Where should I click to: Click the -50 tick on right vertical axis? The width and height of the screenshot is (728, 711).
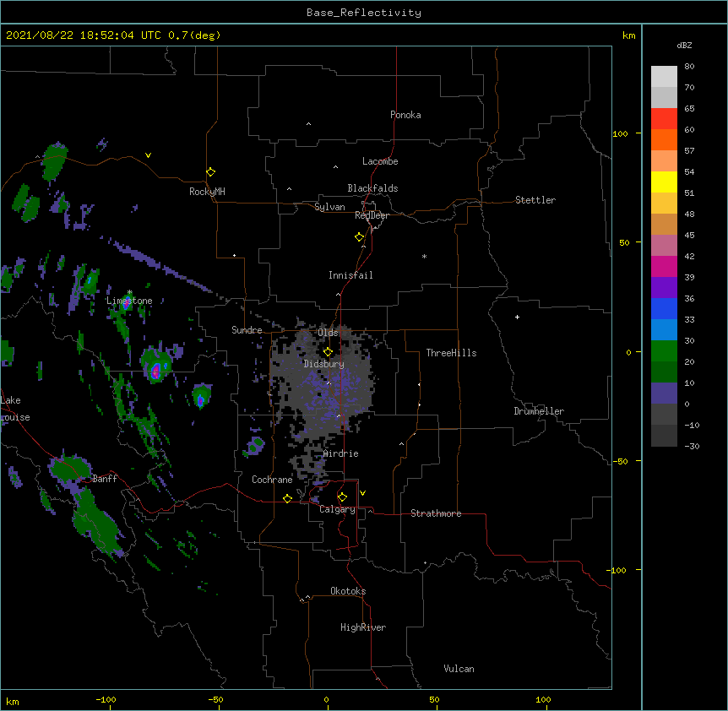coord(620,461)
